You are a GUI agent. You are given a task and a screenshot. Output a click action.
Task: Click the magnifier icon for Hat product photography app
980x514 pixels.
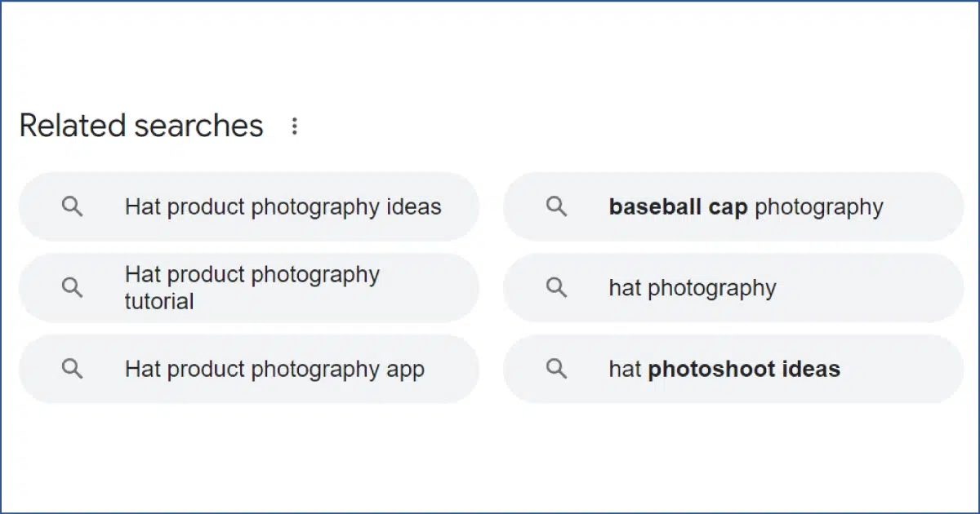point(73,369)
